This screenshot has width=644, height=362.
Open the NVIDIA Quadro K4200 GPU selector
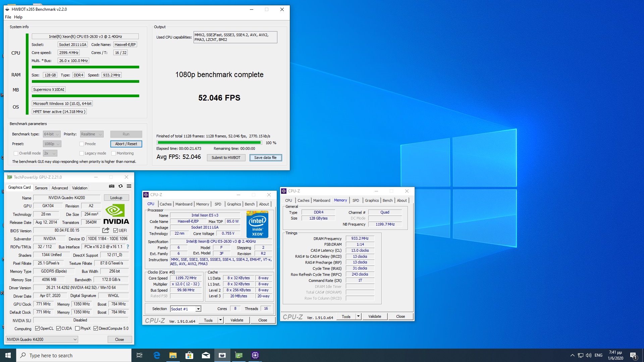point(42,340)
